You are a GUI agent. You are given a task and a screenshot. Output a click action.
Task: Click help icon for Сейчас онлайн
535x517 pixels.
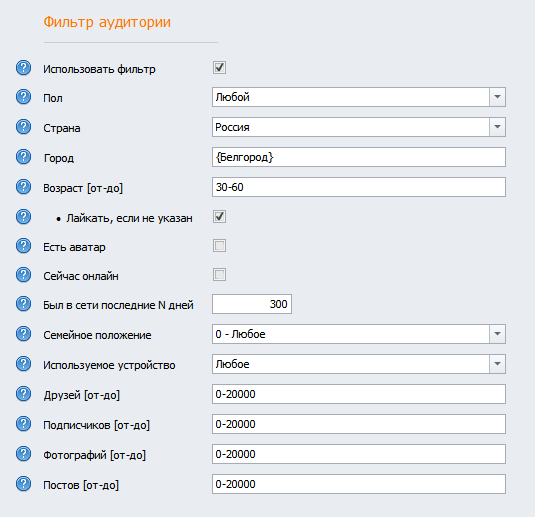tap(24, 275)
